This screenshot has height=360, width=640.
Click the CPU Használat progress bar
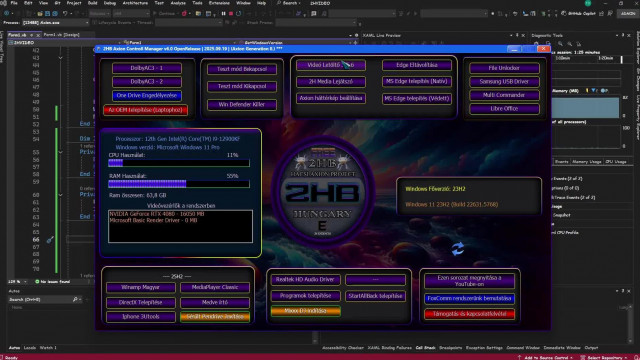179,163
